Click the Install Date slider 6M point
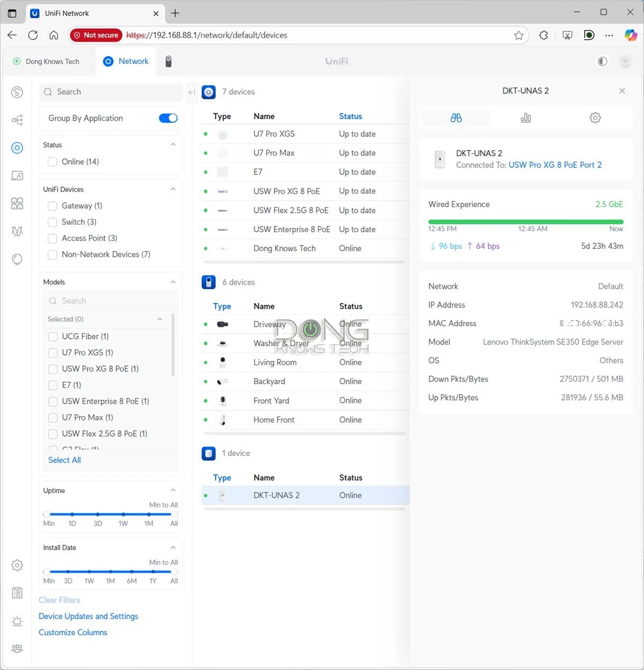 coord(131,572)
